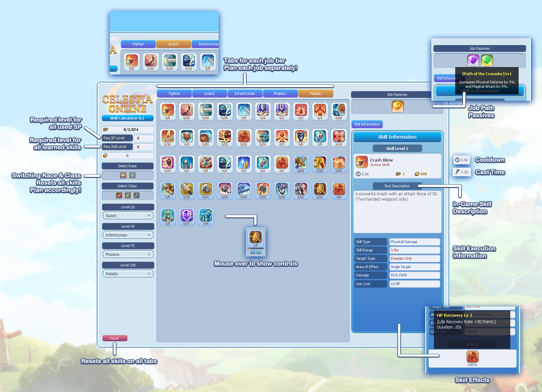This screenshot has height=392, width=542.
Task: Click the skill effect icon labeled 100%
Action: pos(472,357)
